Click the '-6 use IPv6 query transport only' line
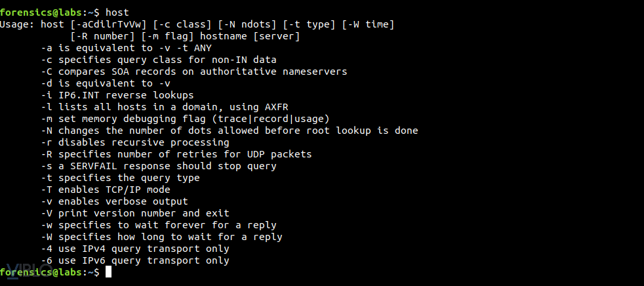644x286 pixels. [135, 260]
